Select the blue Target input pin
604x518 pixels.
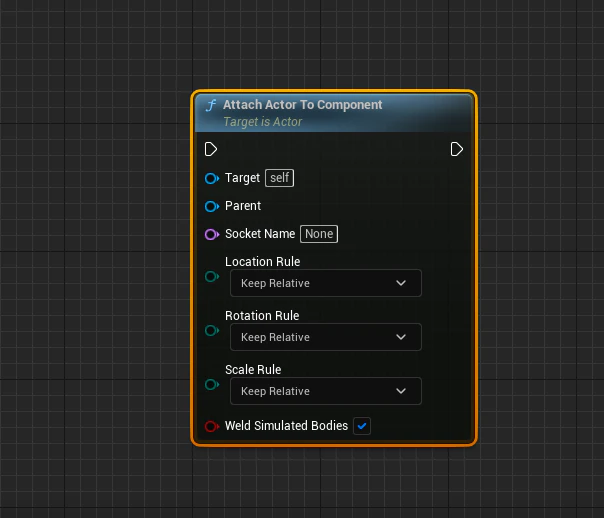[211, 178]
